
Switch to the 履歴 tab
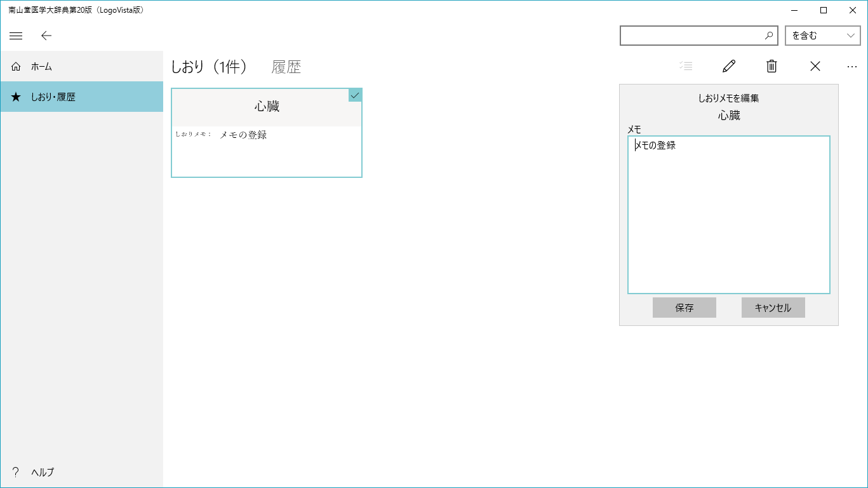tap(286, 67)
